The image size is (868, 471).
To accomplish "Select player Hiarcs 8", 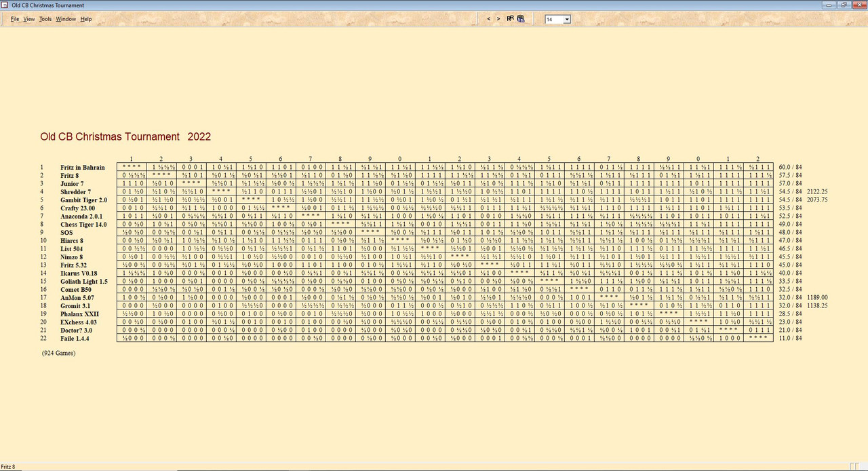I will (73, 241).
